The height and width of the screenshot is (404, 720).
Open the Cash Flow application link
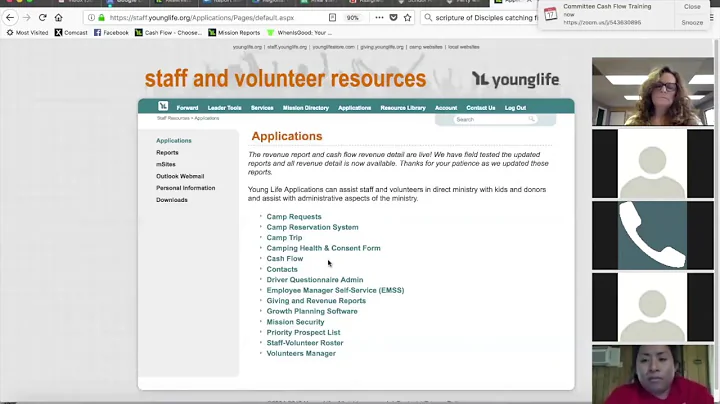[x=285, y=259]
